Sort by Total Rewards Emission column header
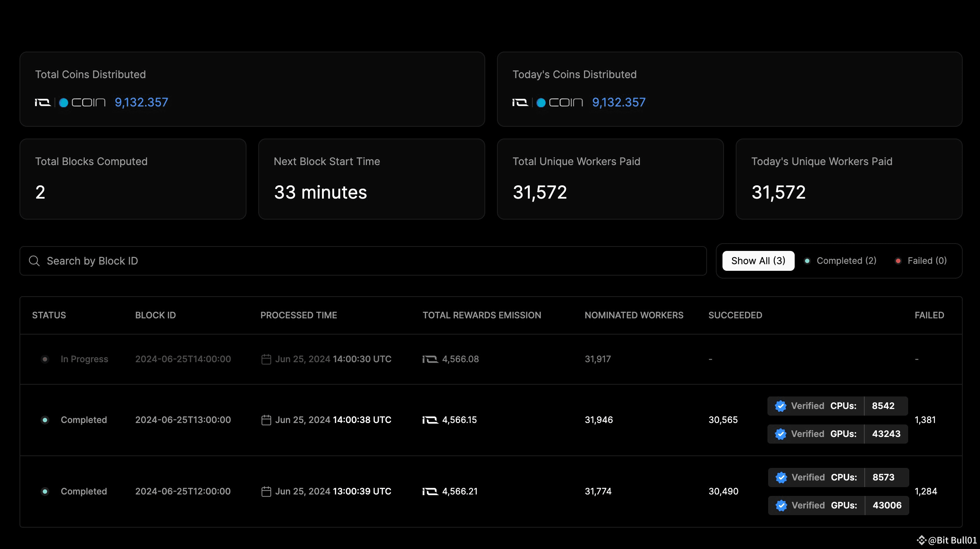This screenshot has height=549, width=980. click(482, 315)
